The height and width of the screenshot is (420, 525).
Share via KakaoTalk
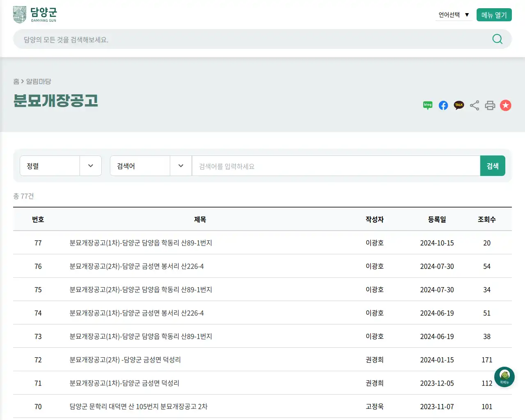tap(459, 105)
